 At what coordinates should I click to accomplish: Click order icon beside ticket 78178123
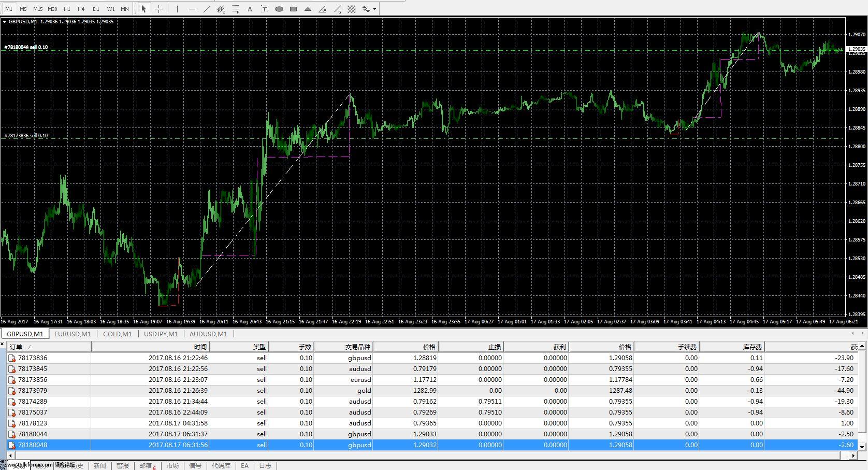(x=12, y=423)
